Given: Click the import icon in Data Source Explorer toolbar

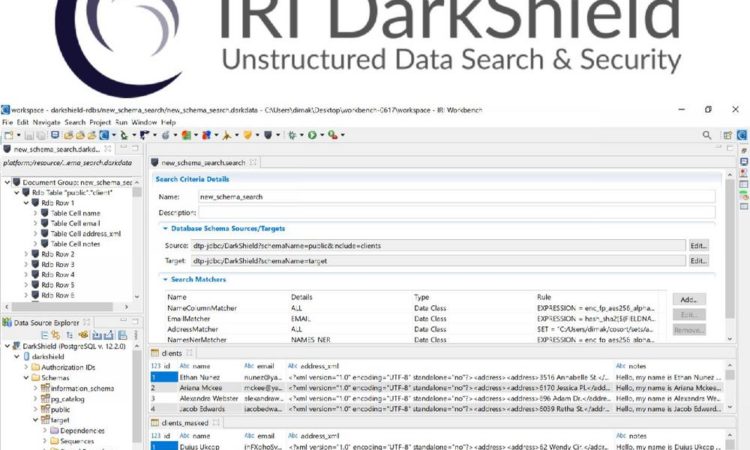Looking at the screenshot, I should click(x=97, y=335).
